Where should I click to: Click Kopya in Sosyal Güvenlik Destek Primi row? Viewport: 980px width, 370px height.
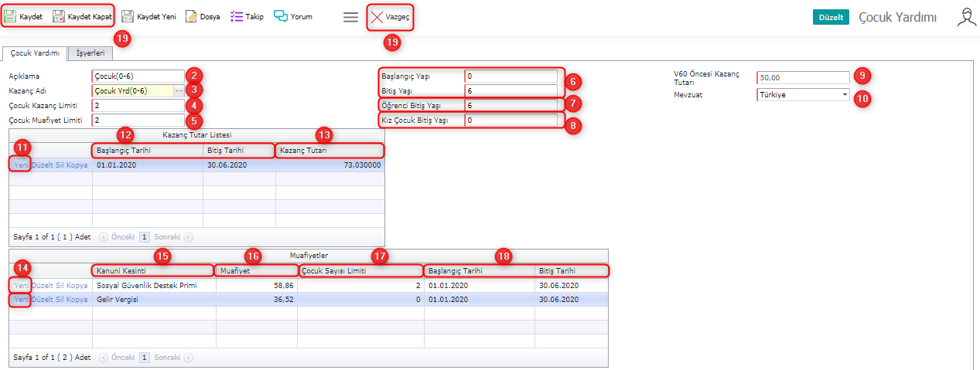[77, 286]
